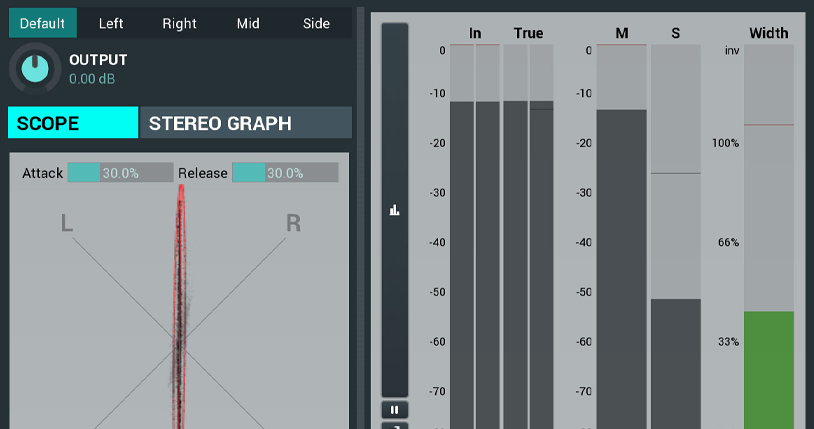The height and width of the screenshot is (429, 814).
Task: Select the Side channel mode
Action: click(316, 23)
